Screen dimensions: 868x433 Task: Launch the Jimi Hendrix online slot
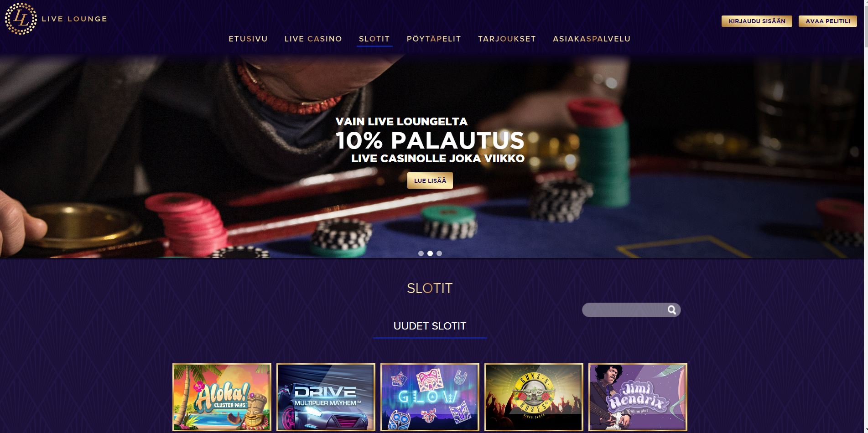coord(638,397)
